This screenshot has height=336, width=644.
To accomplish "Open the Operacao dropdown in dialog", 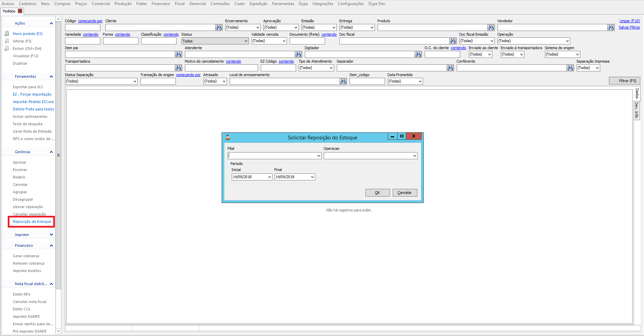I will point(415,156).
